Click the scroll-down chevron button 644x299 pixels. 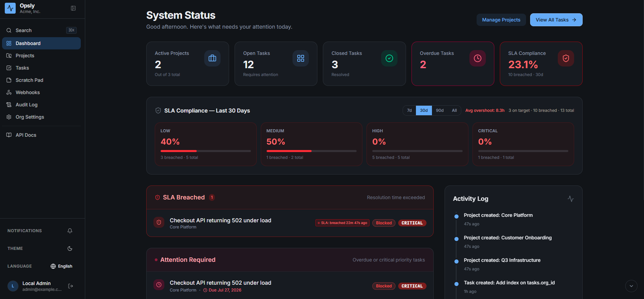pyautogui.click(x=631, y=286)
